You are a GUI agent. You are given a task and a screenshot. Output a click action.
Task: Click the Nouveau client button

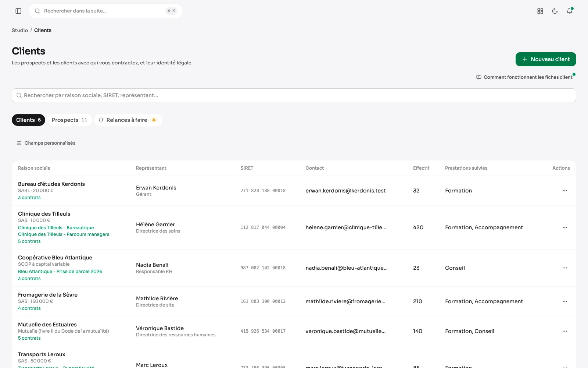coord(546,59)
